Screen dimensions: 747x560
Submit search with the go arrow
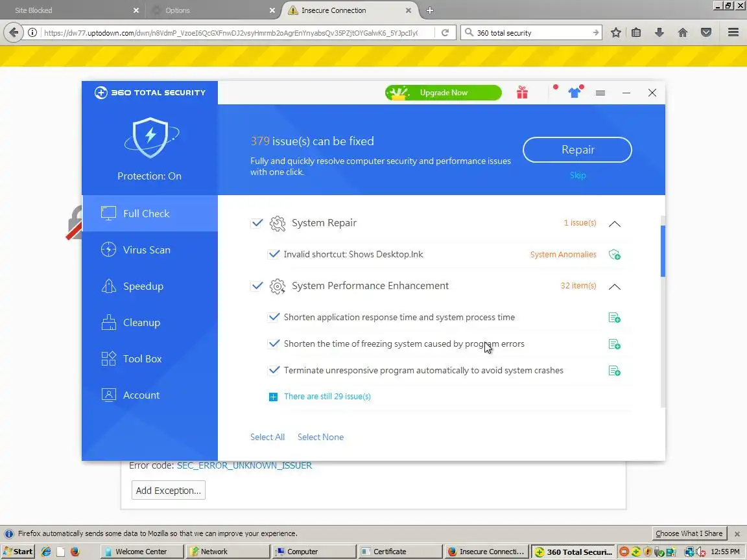tap(595, 32)
